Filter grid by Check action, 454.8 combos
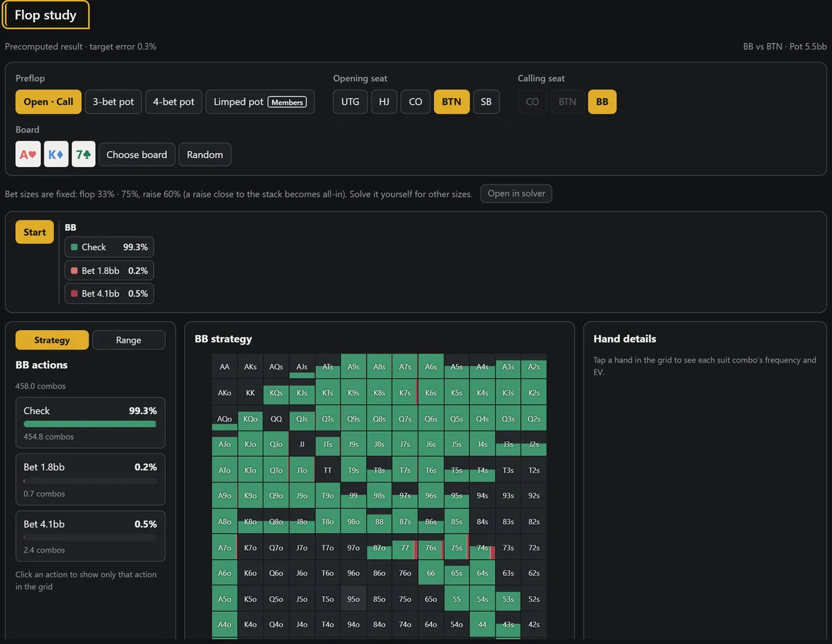Viewport: 832px width, 644px height. [90, 423]
